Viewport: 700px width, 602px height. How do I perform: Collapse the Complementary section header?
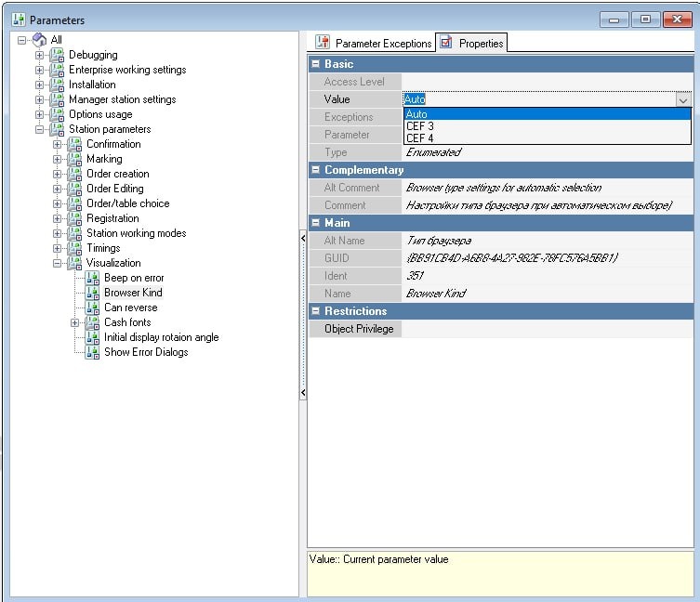click(x=315, y=170)
